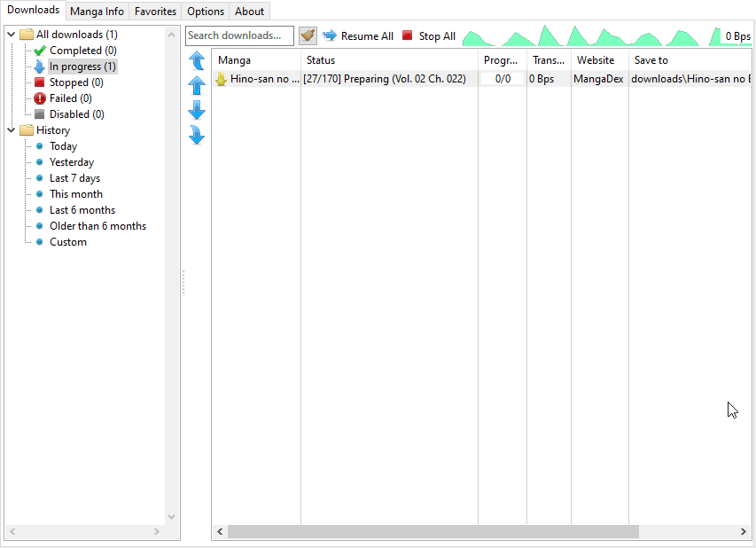Show Last 6 months history

click(82, 210)
